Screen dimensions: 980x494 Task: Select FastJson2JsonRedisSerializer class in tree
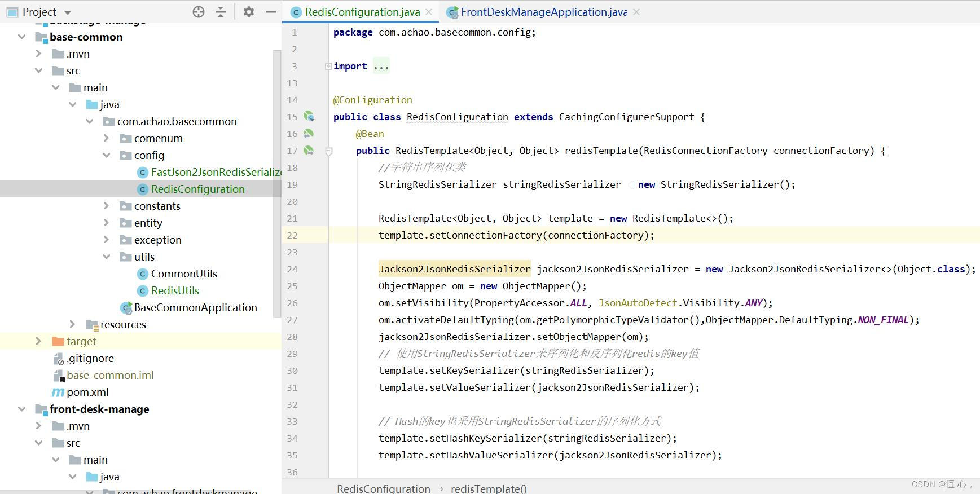216,172
